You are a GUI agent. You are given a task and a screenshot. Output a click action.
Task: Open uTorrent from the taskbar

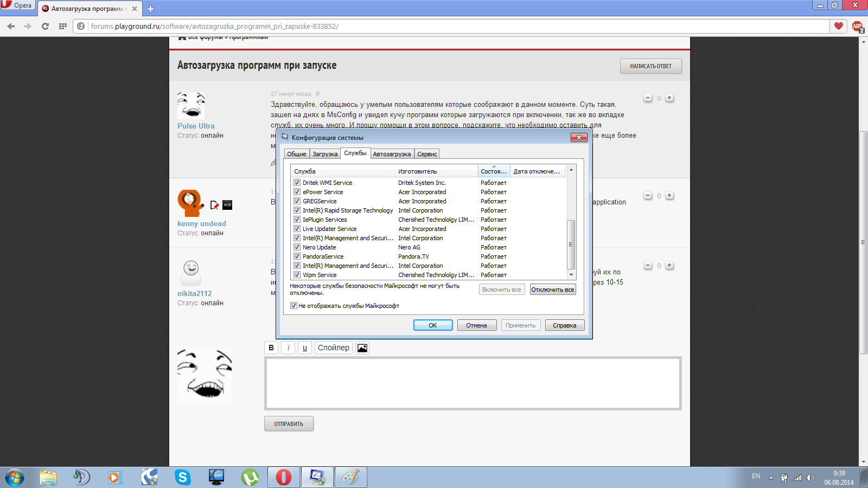point(250,478)
